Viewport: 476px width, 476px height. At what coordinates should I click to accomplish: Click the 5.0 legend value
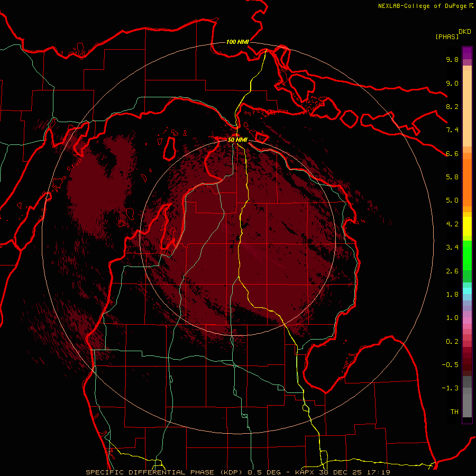tap(452, 200)
